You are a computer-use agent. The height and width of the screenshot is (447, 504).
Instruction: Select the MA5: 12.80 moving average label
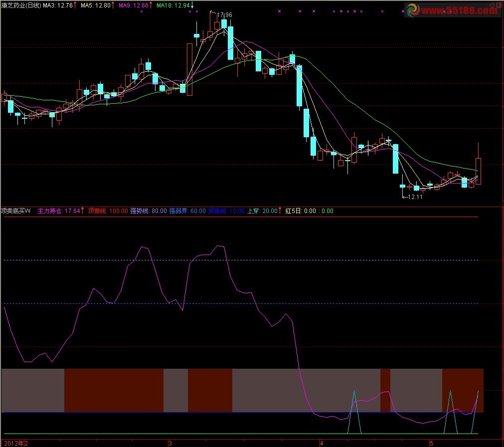click(96, 5)
